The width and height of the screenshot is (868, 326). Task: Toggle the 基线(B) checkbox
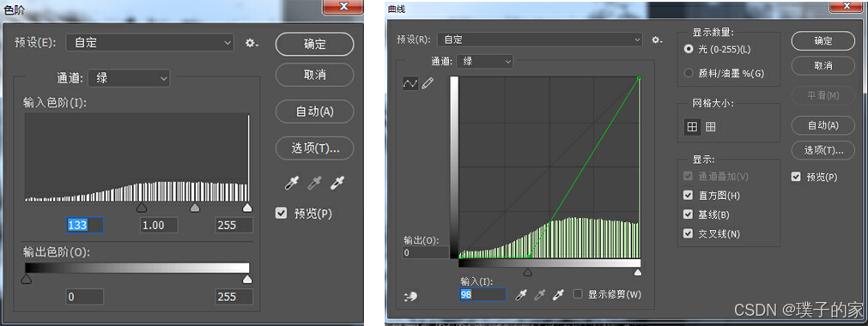click(x=688, y=214)
